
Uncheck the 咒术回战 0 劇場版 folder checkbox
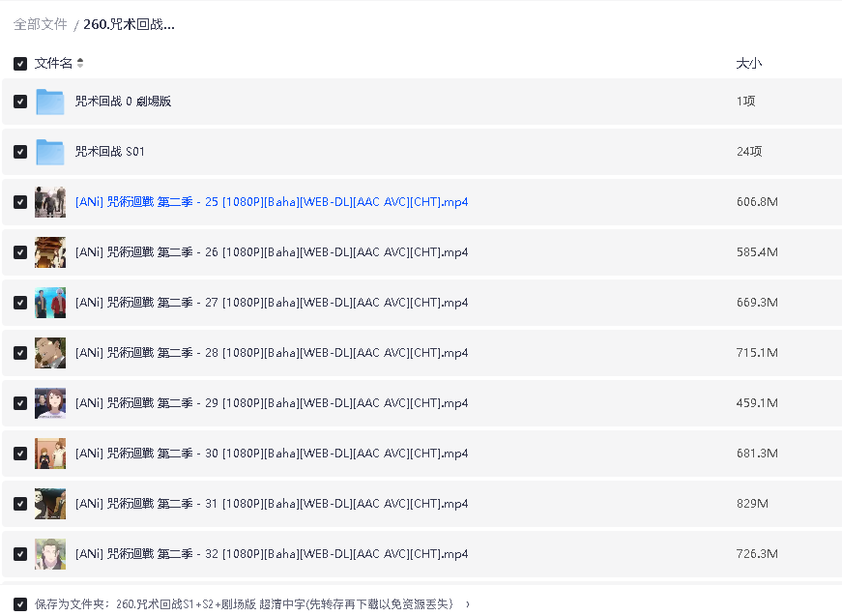20,102
